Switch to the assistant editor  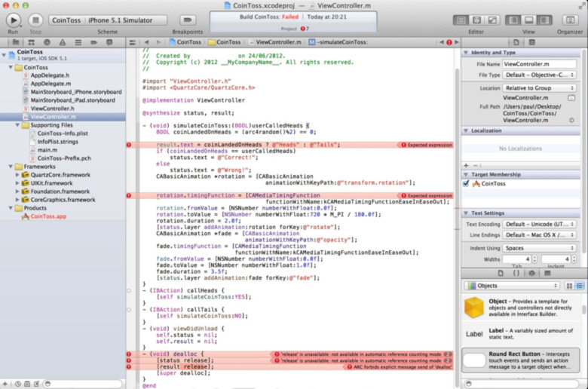click(476, 20)
